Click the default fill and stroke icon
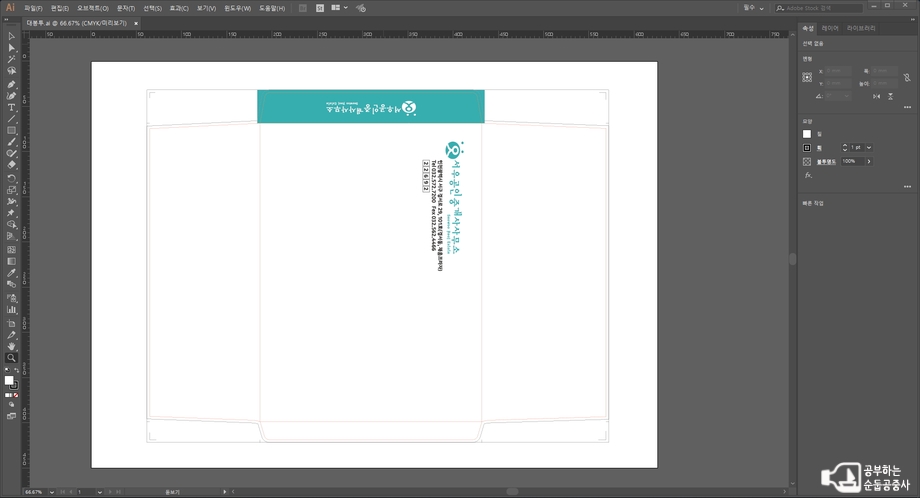This screenshot has width=920, height=498. point(7,370)
